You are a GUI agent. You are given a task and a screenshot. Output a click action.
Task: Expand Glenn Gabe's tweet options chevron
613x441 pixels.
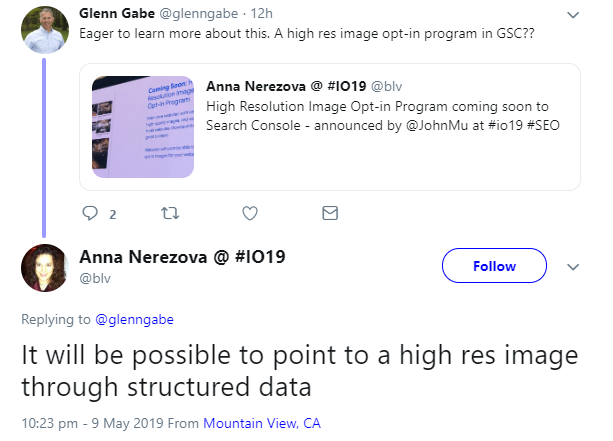pyautogui.click(x=572, y=15)
